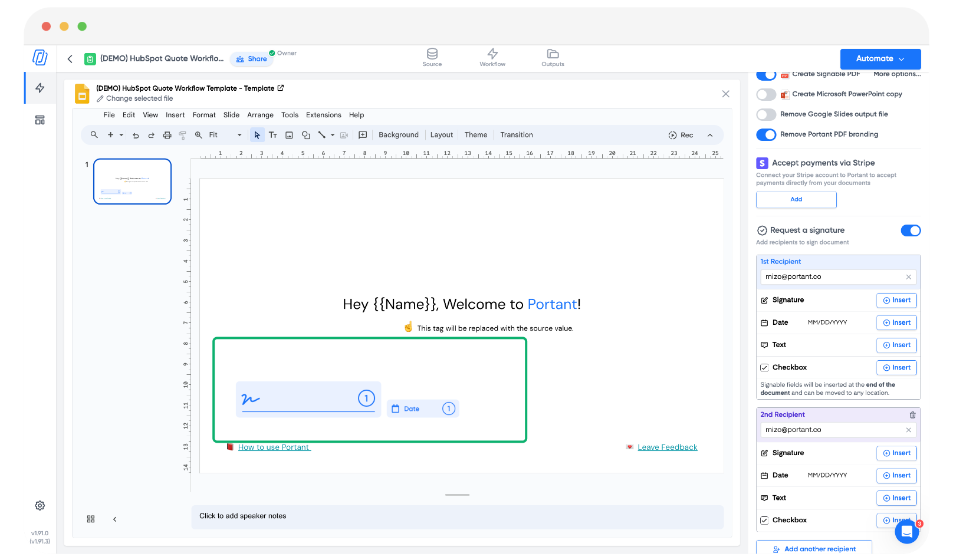This screenshot has height=560, width=953.
Task: Open the Fit zoom dropdown
Action: pyautogui.click(x=226, y=135)
